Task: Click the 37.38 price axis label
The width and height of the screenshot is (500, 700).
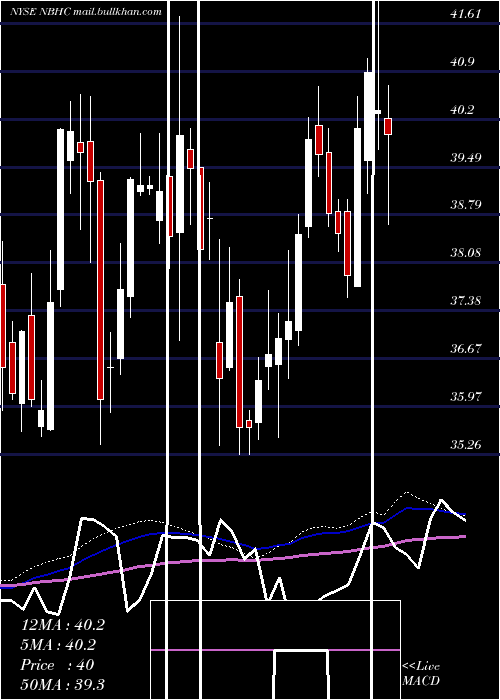Action: [466, 300]
